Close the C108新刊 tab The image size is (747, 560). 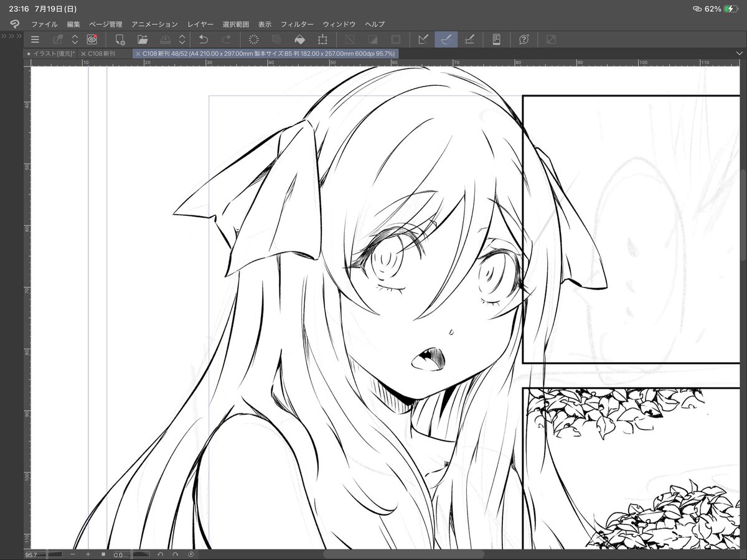click(83, 54)
